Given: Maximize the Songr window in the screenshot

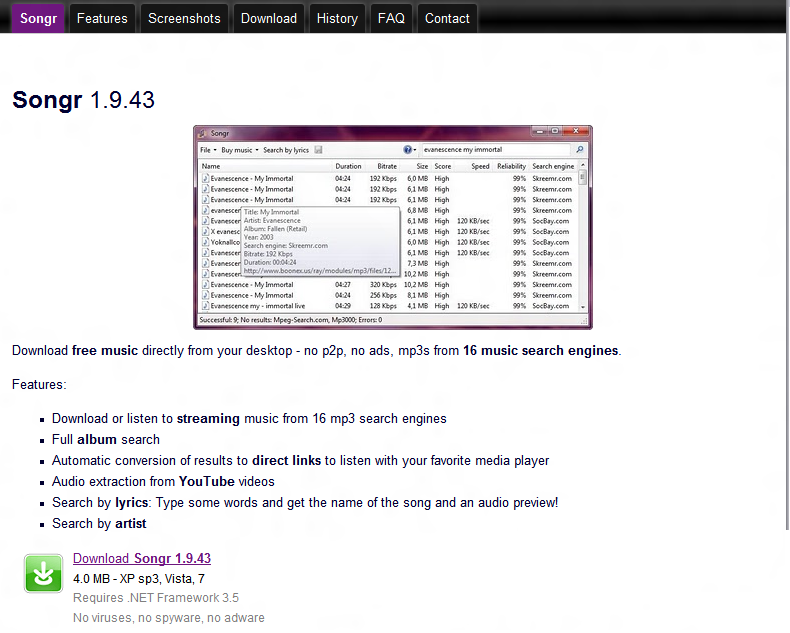Looking at the screenshot, I should [555, 131].
